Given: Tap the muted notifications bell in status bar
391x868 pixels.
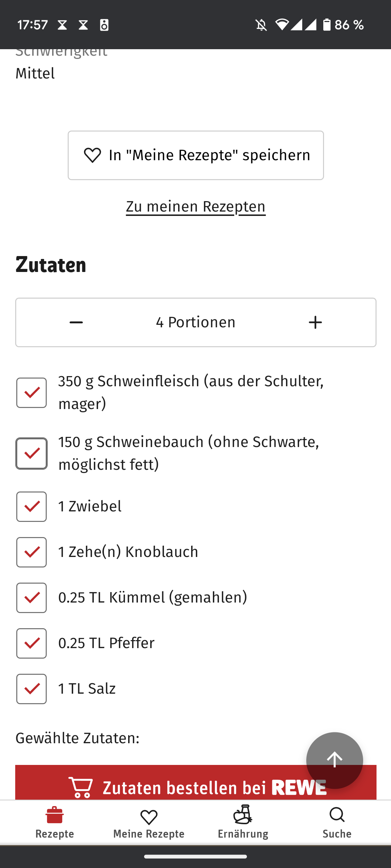Looking at the screenshot, I should (x=261, y=25).
